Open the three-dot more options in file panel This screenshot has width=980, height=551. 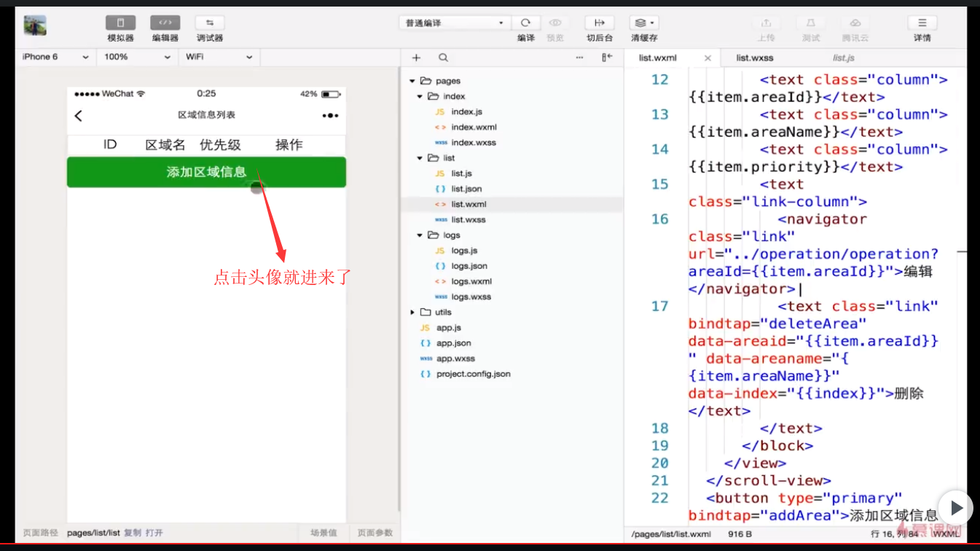[580, 58]
